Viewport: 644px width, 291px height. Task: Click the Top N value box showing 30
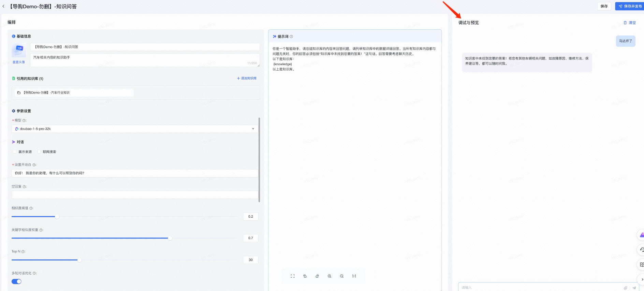[251, 260]
